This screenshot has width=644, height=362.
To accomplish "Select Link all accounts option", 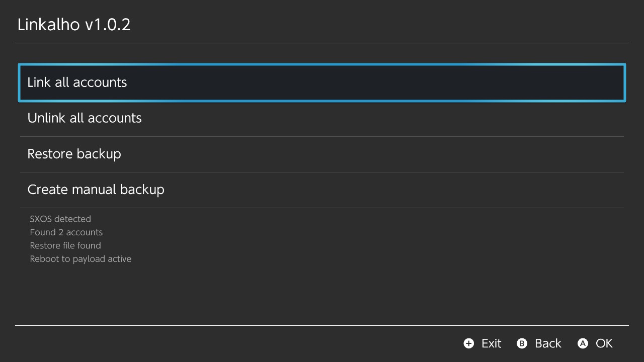I will (322, 82).
